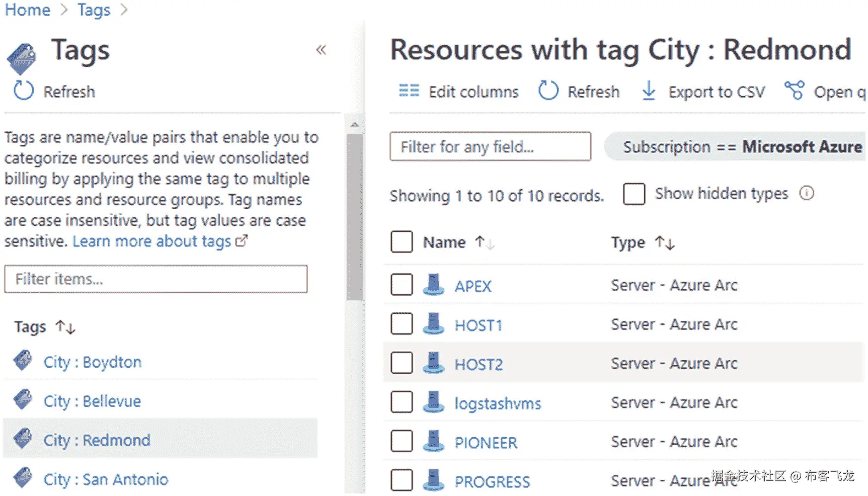Collapse the Tags panel with double chevron
This screenshot has width=868, height=496.
pyautogui.click(x=321, y=50)
